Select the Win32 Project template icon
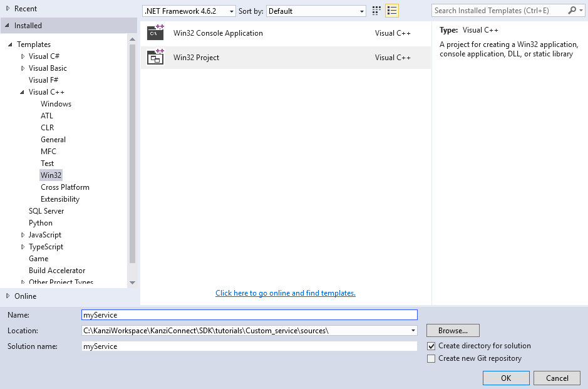The height and width of the screenshot is (389, 588). coord(155,57)
